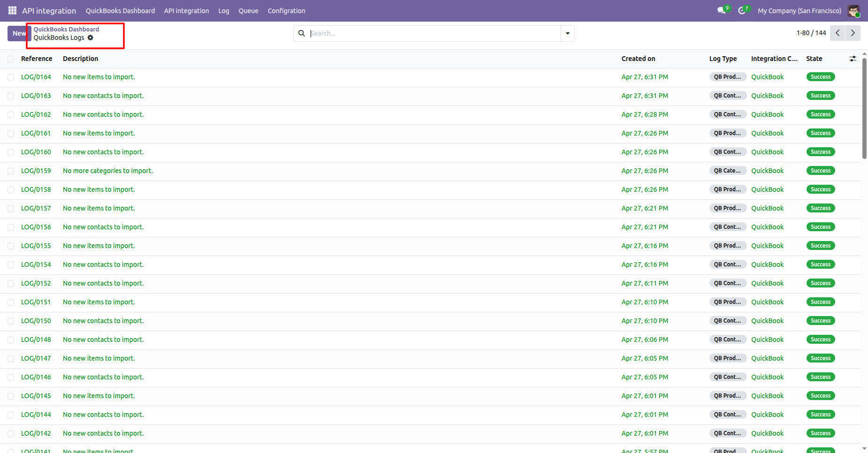Open the apps grid menu icon
The height and width of the screenshot is (453, 868).
[12, 10]
